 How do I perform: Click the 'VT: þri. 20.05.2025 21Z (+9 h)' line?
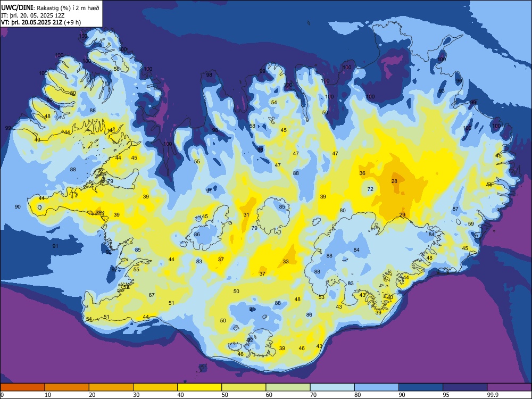(41, 22)
